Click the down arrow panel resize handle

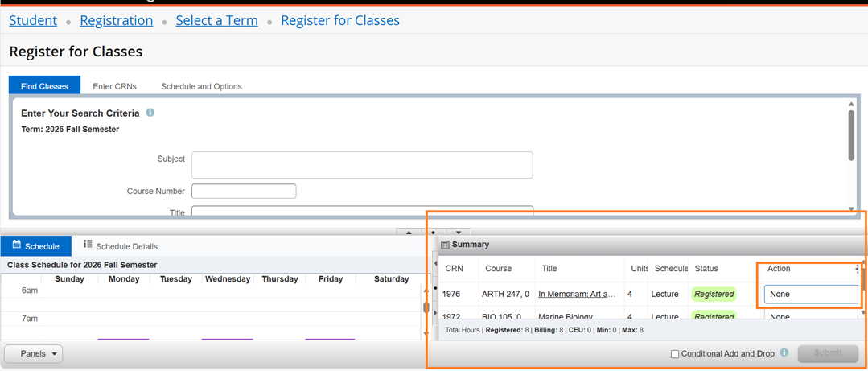click(459, 233)
